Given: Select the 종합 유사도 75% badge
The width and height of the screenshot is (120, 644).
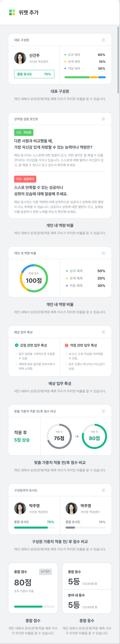Looking at the screenshot, I should pos(34,74).
